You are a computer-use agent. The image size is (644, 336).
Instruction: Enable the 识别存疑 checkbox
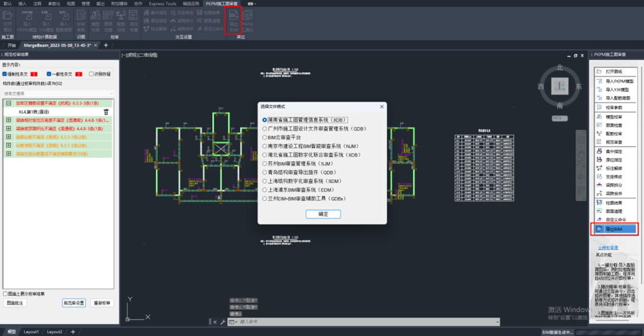coord(91,74)
